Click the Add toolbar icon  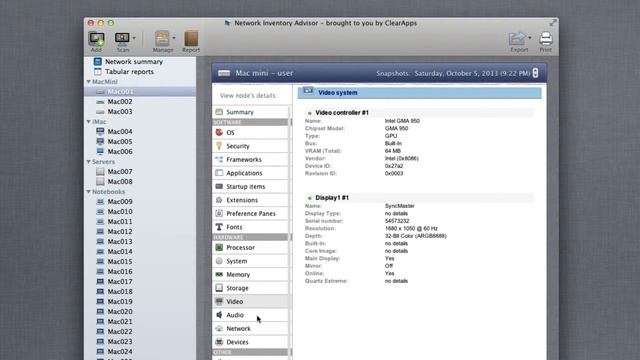click(x=97, y=39)
